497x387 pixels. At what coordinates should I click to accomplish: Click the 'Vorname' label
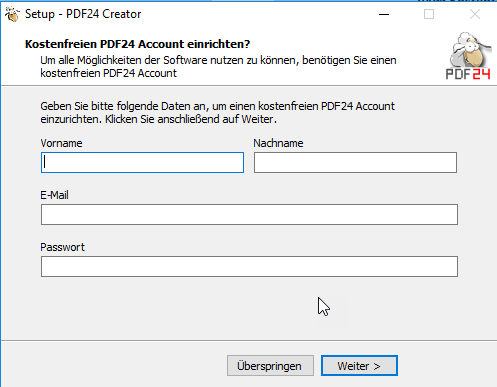coord(61,143)
